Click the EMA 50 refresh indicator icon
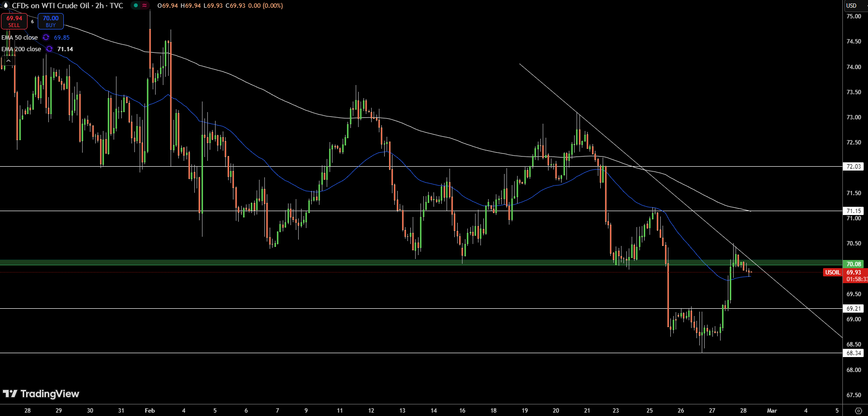Screen dimensions: 868x416 point(46,37)
